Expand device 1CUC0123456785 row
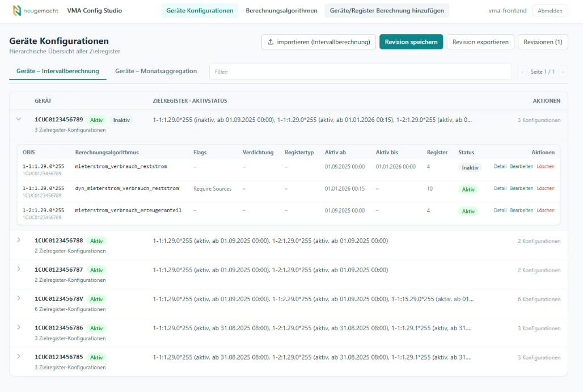The width and height of the screenshot is (583, 392). [x=19, y=357]
